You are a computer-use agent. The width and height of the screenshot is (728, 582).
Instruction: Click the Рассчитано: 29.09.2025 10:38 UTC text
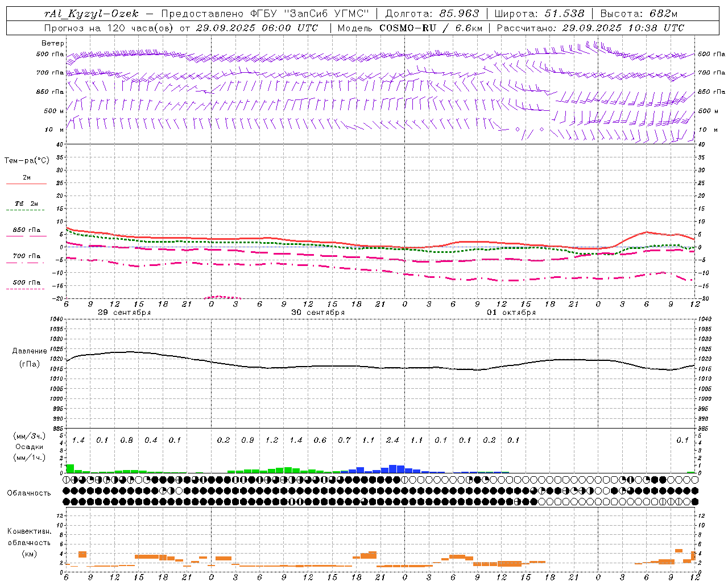coord(590,28)
